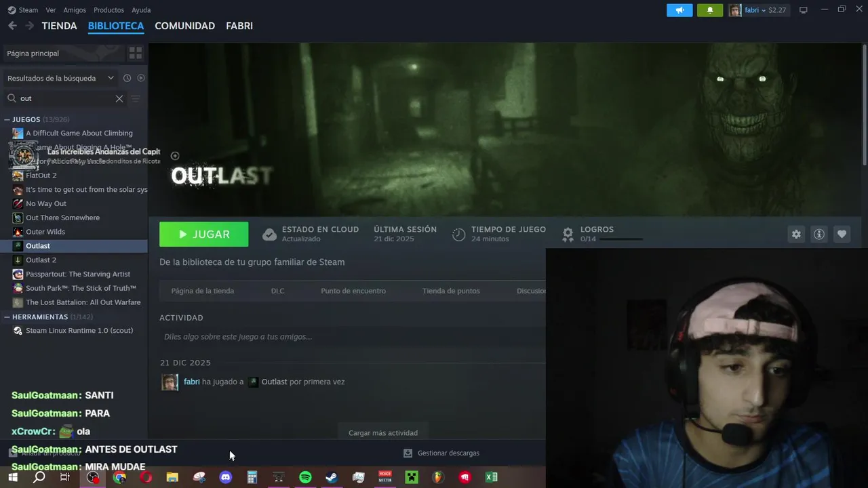Open the Ayuda menu
Viewport: 868px width, 488px height.
141,10
